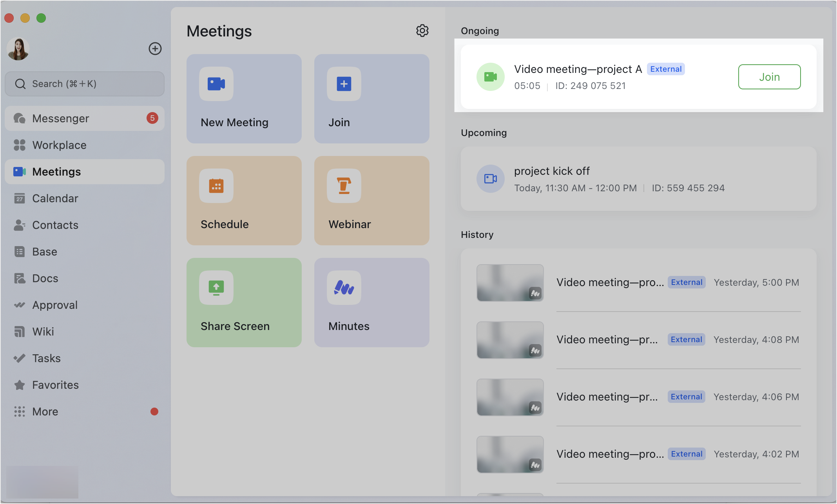Click the Search field
The image size is (837, 504).
click(x=84, y=83)
